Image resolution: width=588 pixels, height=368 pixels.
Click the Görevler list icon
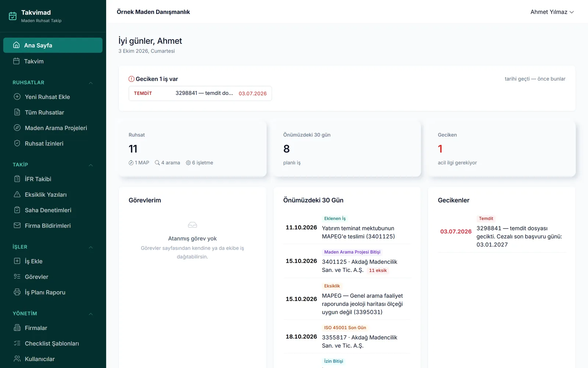pyautogui.click(x=17, y=276)
